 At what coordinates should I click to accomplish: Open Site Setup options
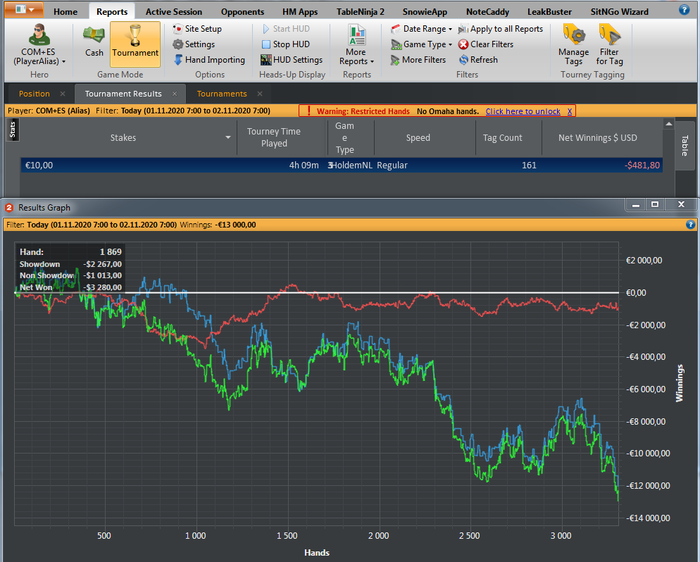(197, 29)
